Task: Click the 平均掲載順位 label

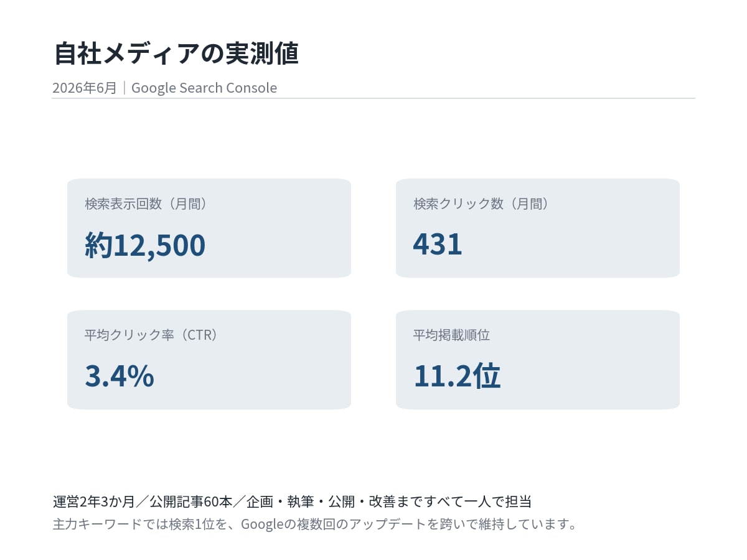Action: [451, 335]
